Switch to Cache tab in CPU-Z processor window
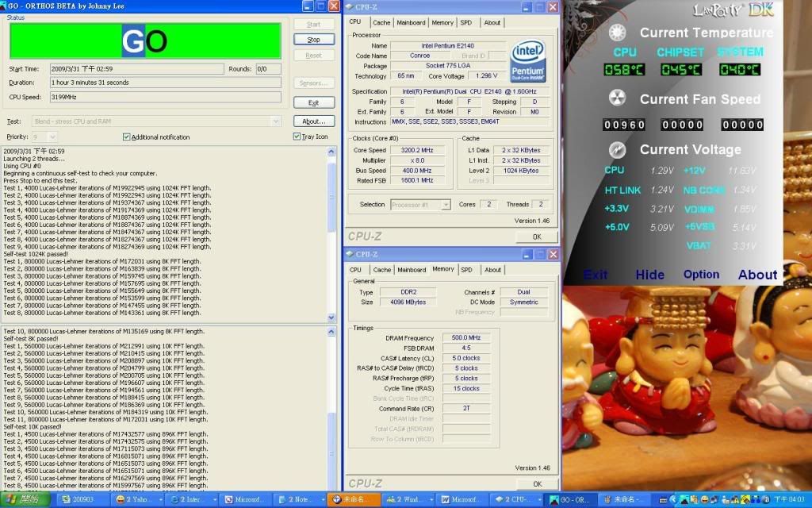The height and width of the screenshot is (508, 812). coord(381,23)
